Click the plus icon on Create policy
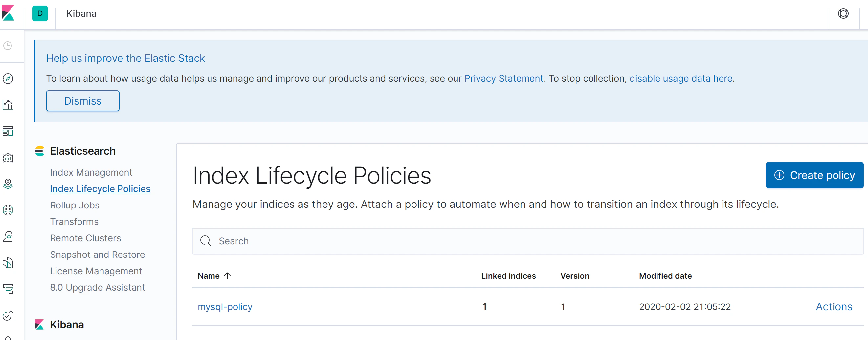 coord(779,175)
